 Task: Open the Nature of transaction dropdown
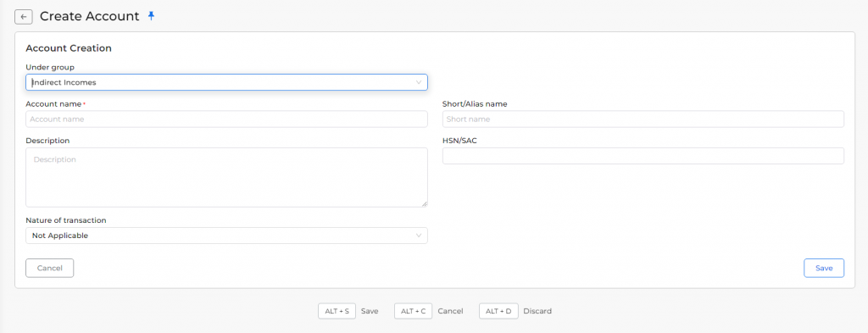(x=226, y=236)
